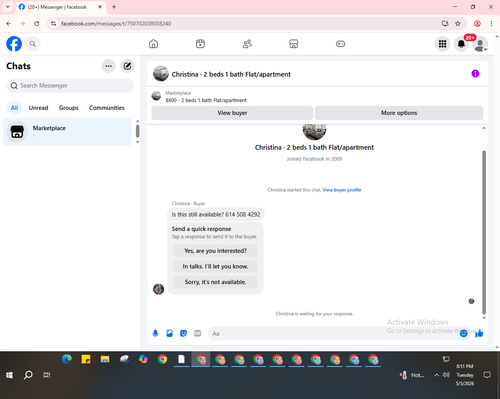The width and height of the screenshot is (500, 399).
Task: Open conversation information purple icon
Action: click(x=475, y=74)
